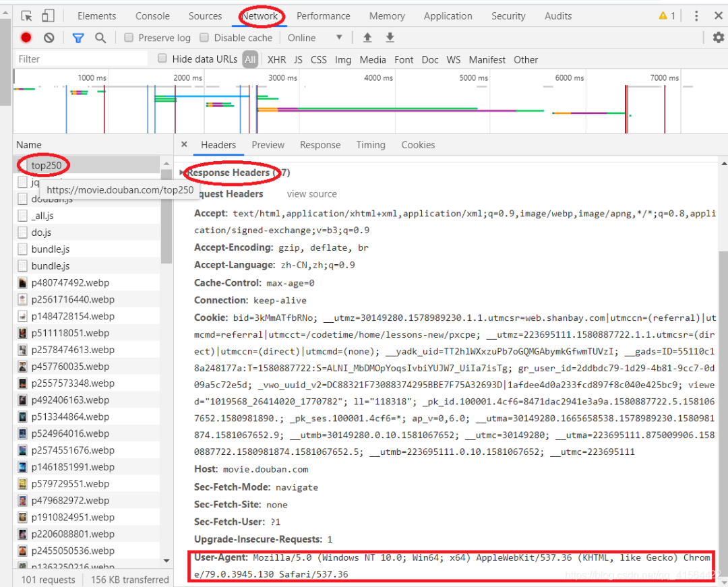Import HAR file with upload arrow

coord(367,38)
